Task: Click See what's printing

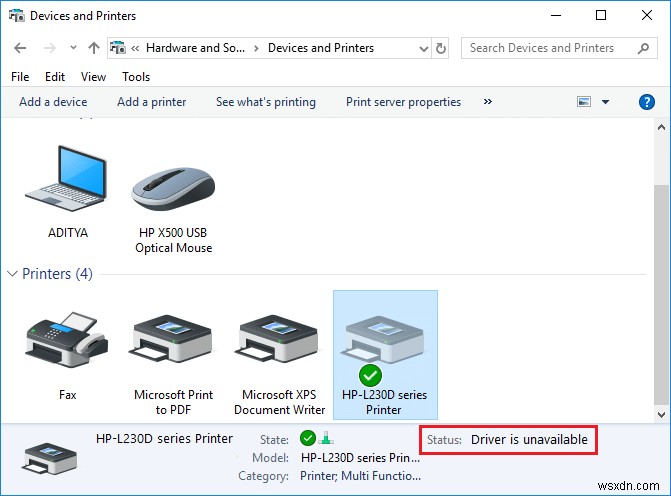Action: [266, 102]
